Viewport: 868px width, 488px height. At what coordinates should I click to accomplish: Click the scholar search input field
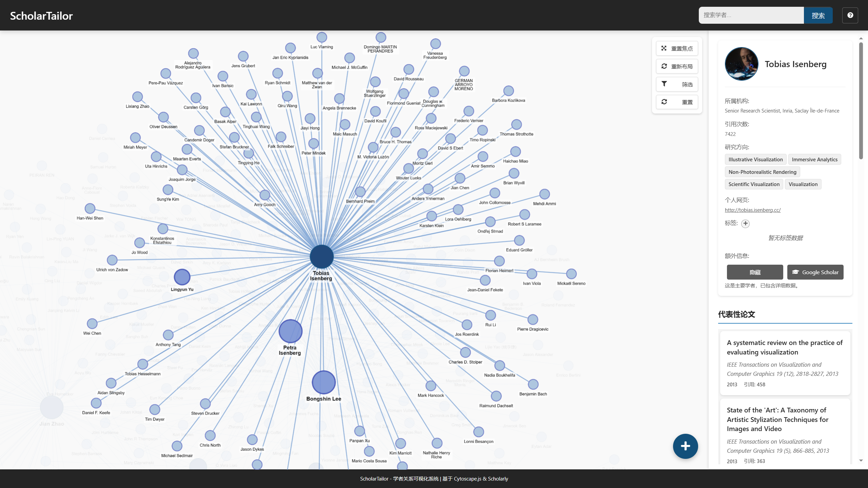751,15
